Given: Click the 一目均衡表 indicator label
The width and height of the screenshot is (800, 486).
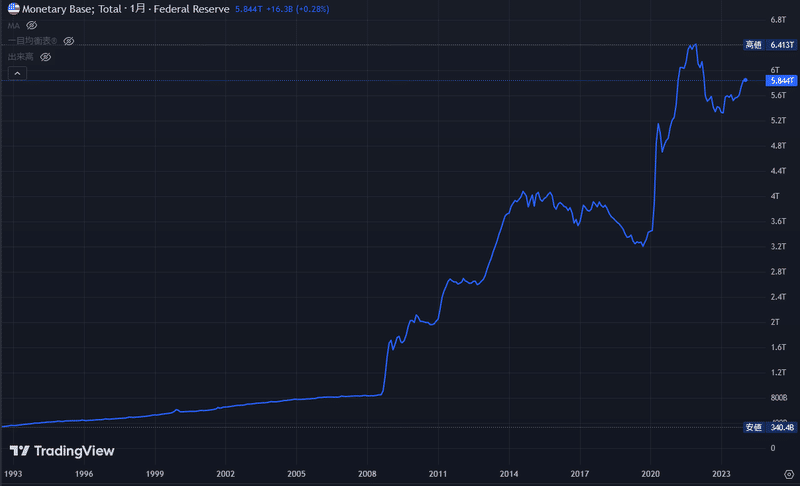Looking at the screenshot, I should 32,41.
